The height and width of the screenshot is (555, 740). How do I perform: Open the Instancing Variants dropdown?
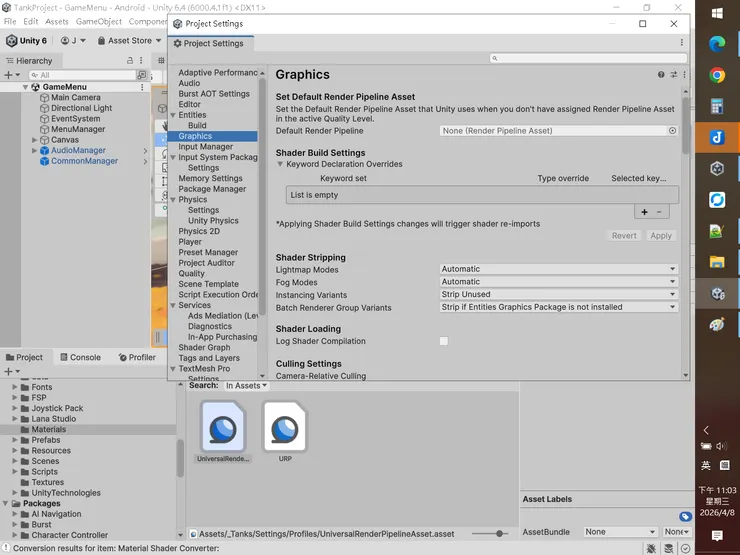(559, 295)
